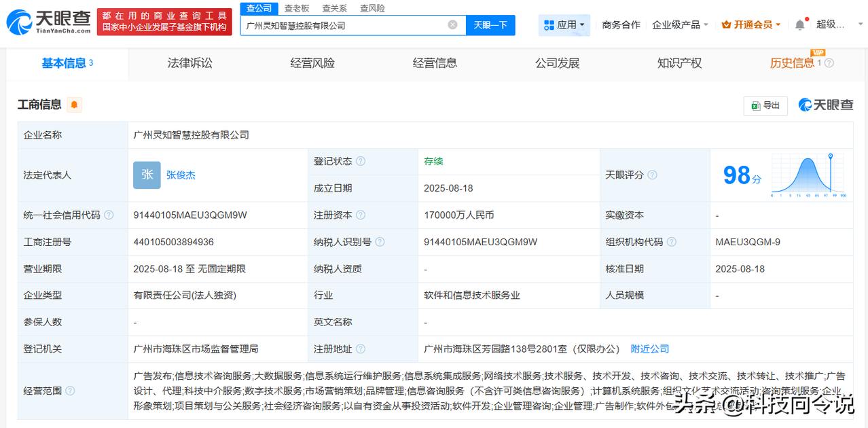The height and width of the screenshot is (428, 868).
Task: Switch to 查老板 search tab
Action: [x=297, y=8]
